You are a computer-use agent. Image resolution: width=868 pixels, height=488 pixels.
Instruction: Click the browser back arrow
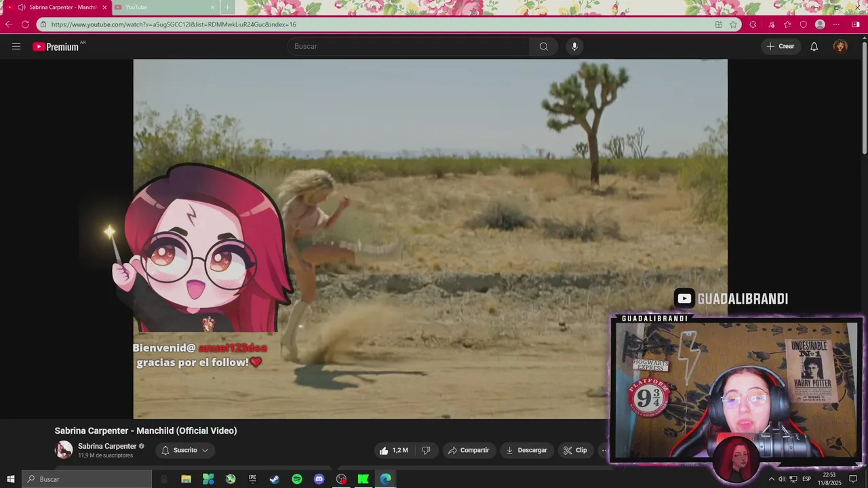pos(9,24)
